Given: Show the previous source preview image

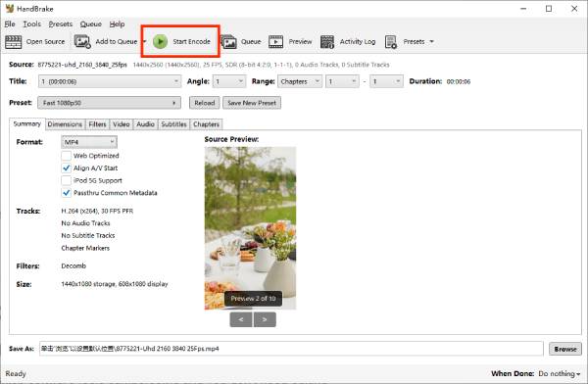Looking at the screenshot, I should [x=241, y=319].
